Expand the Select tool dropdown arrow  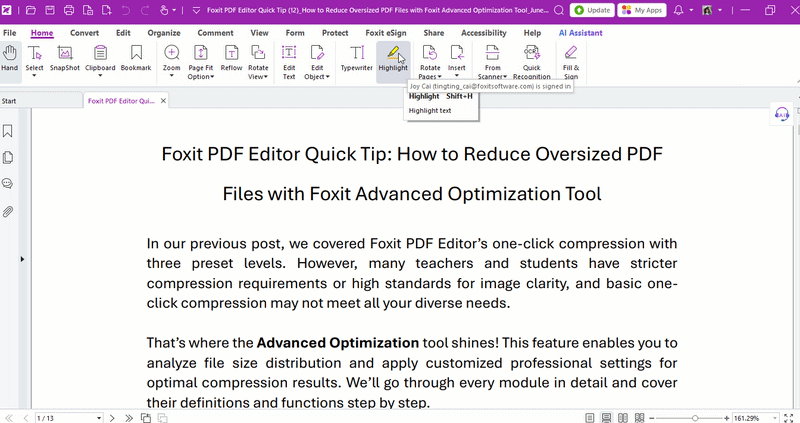click(x=34, y=76)
